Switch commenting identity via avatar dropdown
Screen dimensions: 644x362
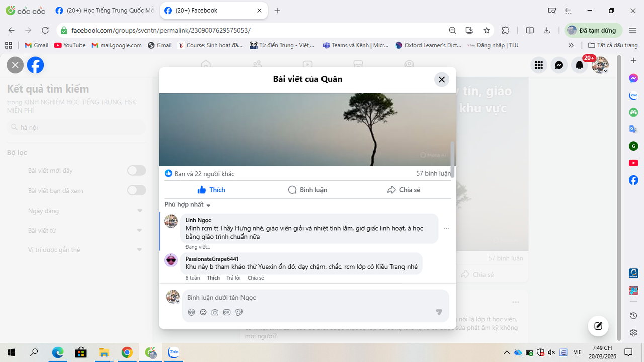(173, 297)
